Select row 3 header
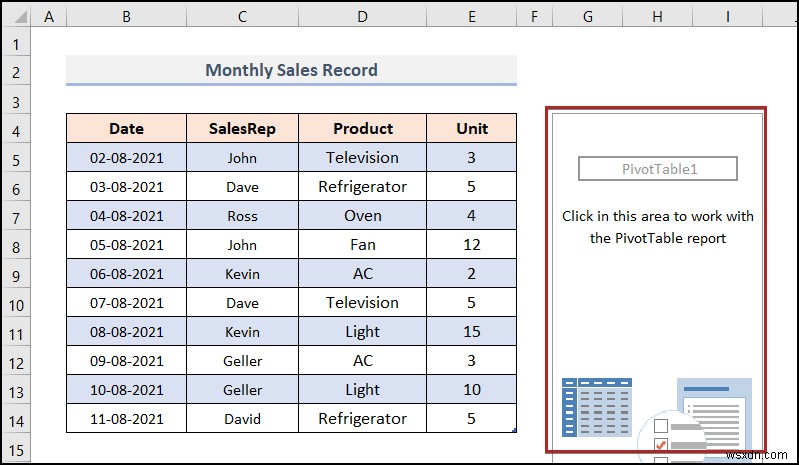The image size is (799, 465). coord(17,101)
